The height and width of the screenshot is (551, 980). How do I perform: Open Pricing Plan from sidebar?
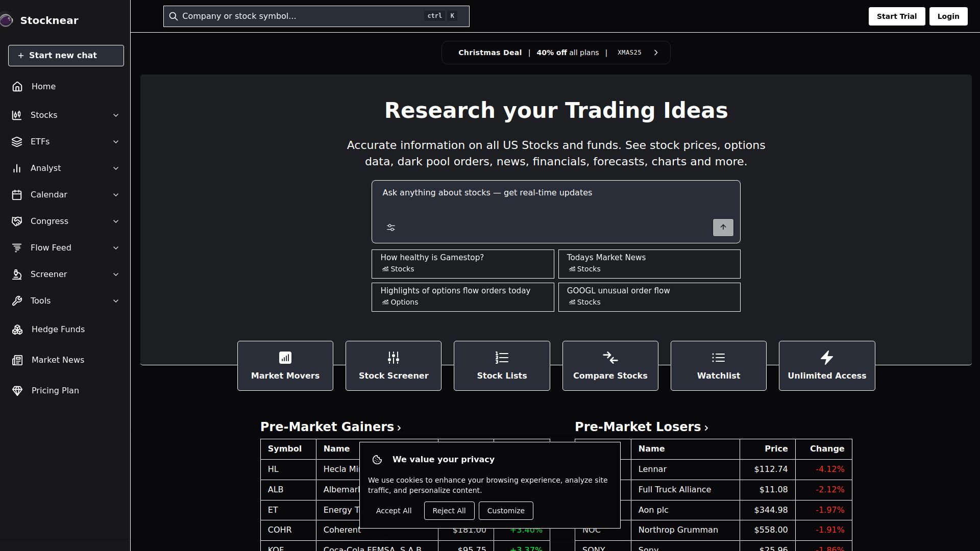click(x=55, y=391)
